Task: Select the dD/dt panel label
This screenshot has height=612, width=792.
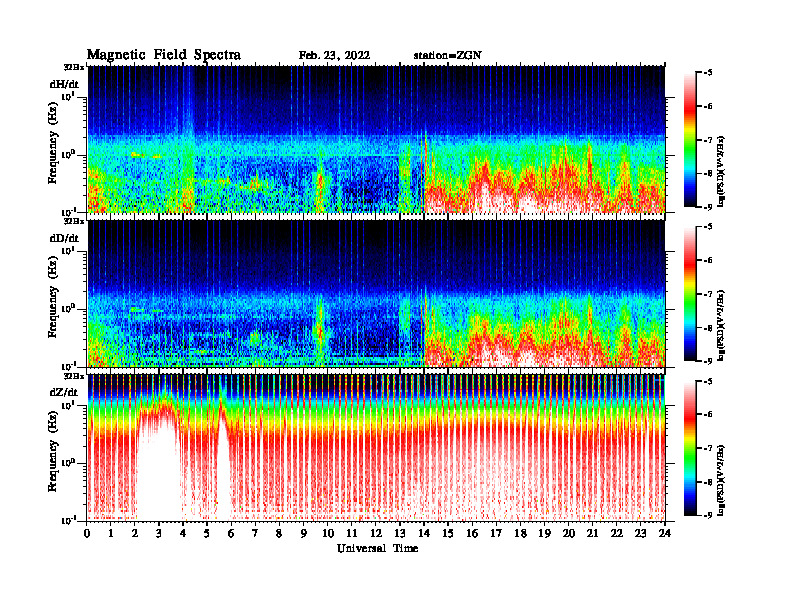Action: pyautogui.click(x=64, y=238)
